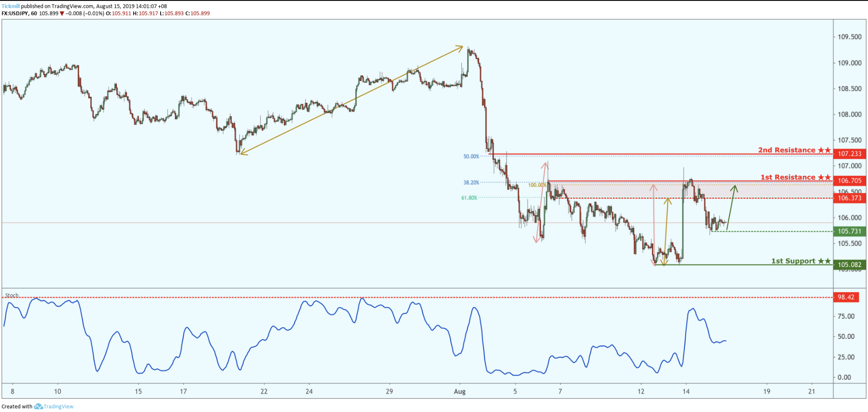Image resolution: width=868 pixels, height=412 pixels.
Task: Click the 105.731 green price label
Action: [x=850, y=231]
